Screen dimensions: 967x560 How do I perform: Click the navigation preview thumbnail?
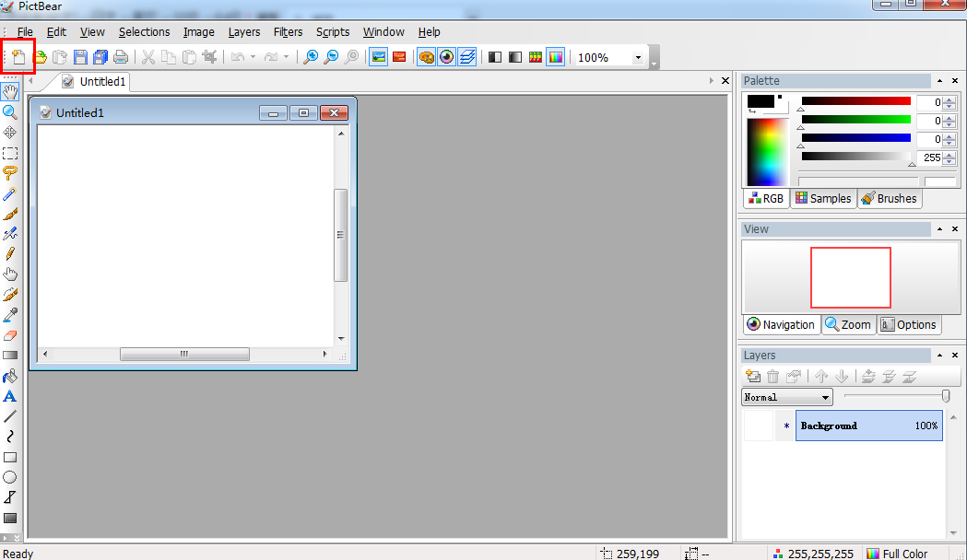[x=851, y=278]
